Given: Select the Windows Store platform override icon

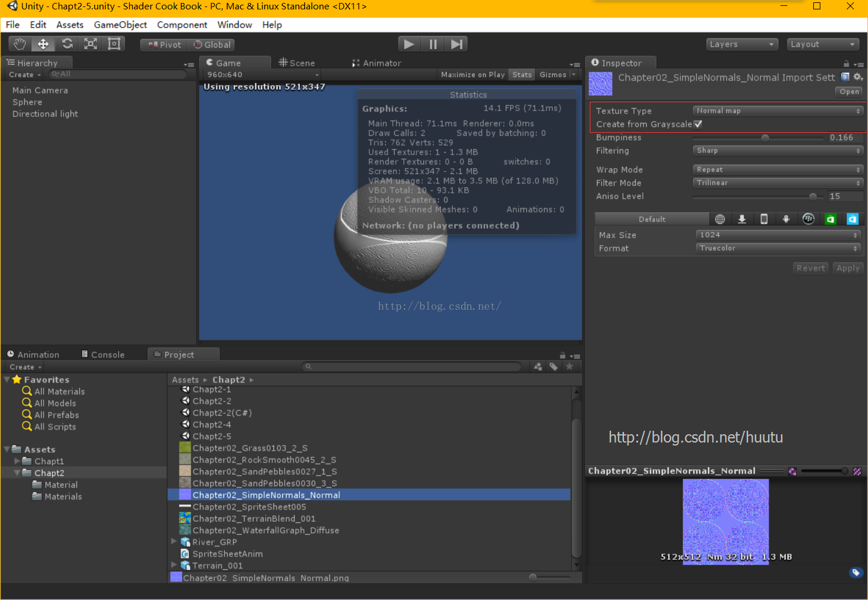Looking at the screenshot, I should (830, 219).
